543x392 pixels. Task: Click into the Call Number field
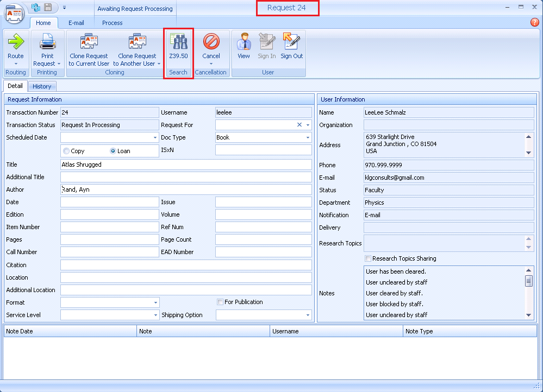pos(109,252)
